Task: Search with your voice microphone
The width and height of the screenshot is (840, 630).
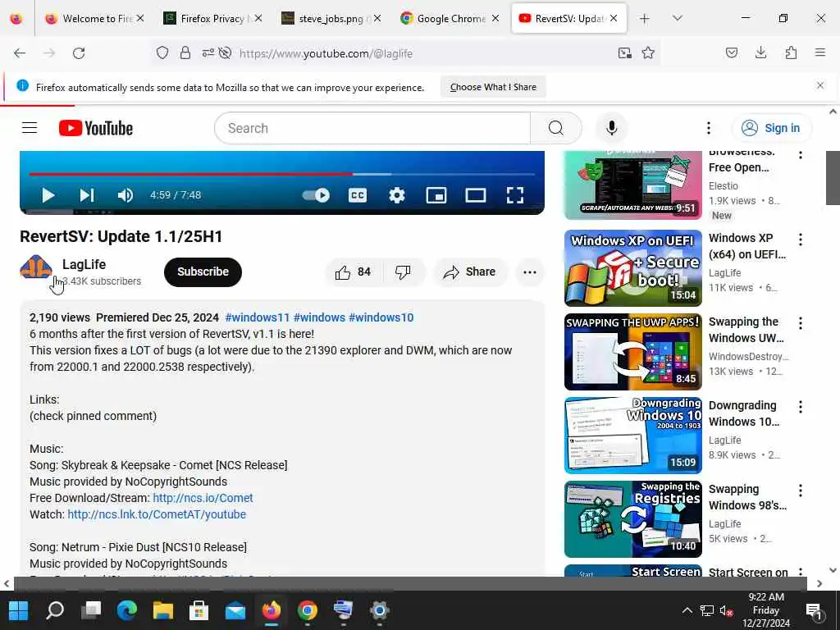Action: point(612,128)
